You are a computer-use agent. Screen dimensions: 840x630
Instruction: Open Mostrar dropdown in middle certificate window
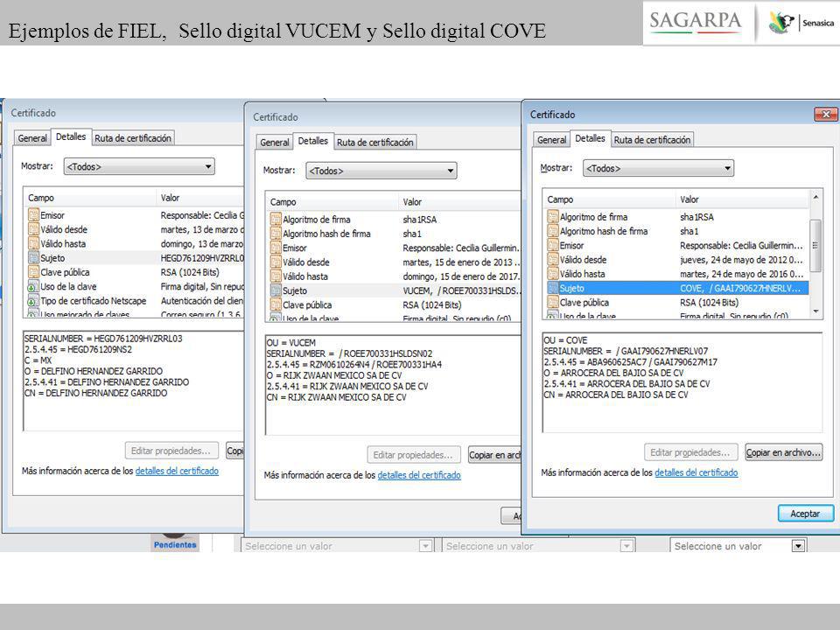point(381,171)
